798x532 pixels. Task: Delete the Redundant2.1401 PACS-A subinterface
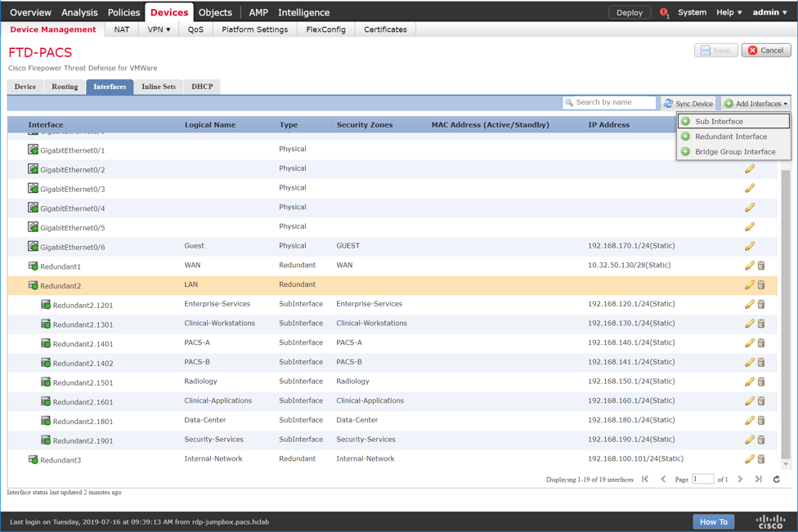[x=761, y=343]
